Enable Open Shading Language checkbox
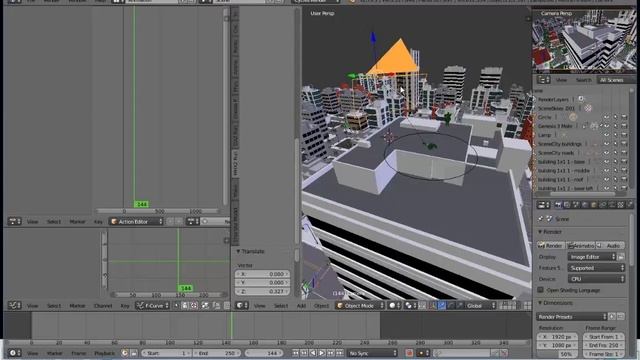The width and height of the screenshot is (640, 360). [x=540, y=290]
